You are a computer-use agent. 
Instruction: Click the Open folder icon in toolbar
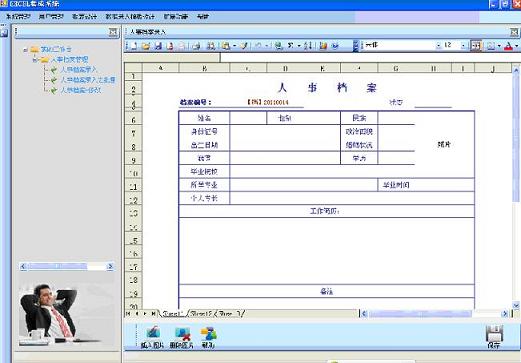coord(146,46)
